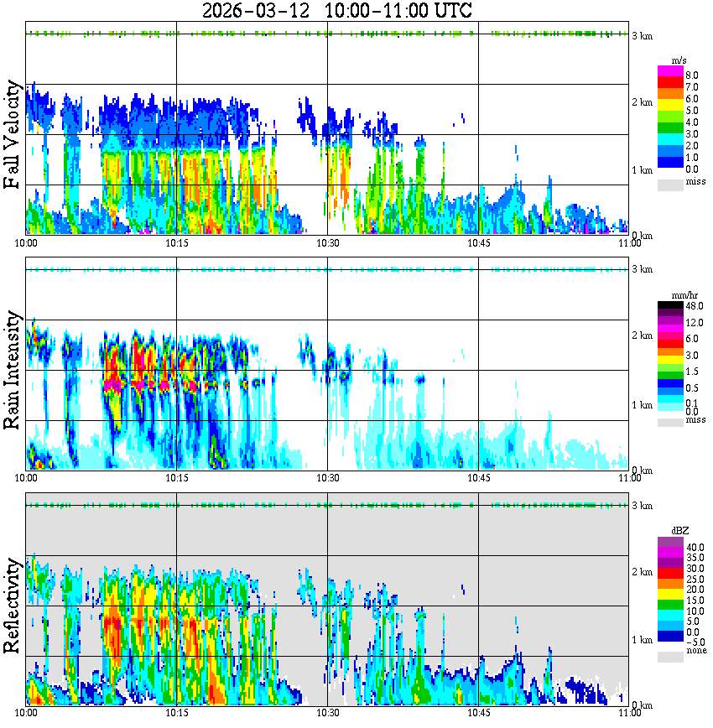Pick the yellow swatch in Rain Intensity legend
The image size is (713, 728).
point(670,359)
